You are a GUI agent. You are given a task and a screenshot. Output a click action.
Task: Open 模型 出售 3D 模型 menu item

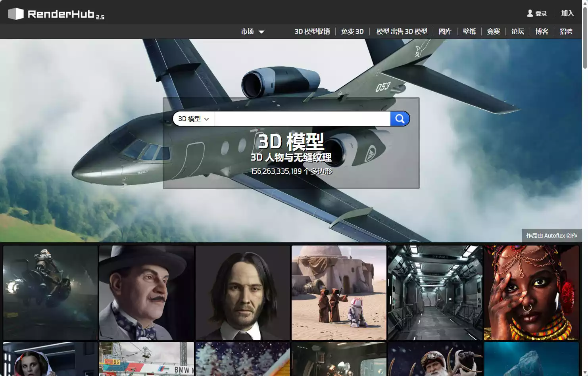(x=402, y=31)
